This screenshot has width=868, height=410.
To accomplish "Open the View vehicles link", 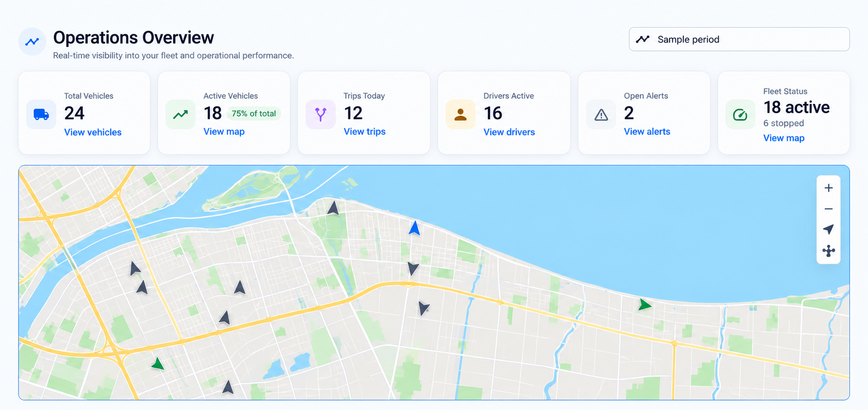I will click(x=93, y=132).
